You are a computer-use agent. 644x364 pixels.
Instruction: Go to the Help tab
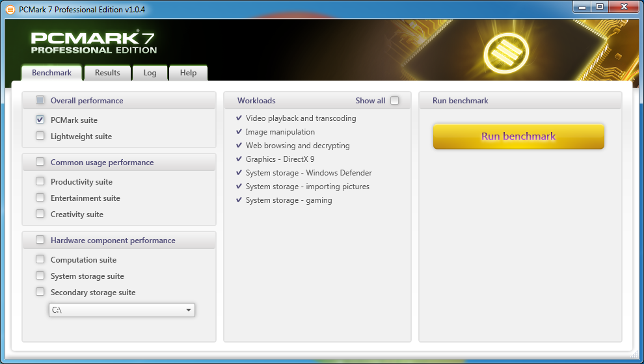[x=188, y=73]
